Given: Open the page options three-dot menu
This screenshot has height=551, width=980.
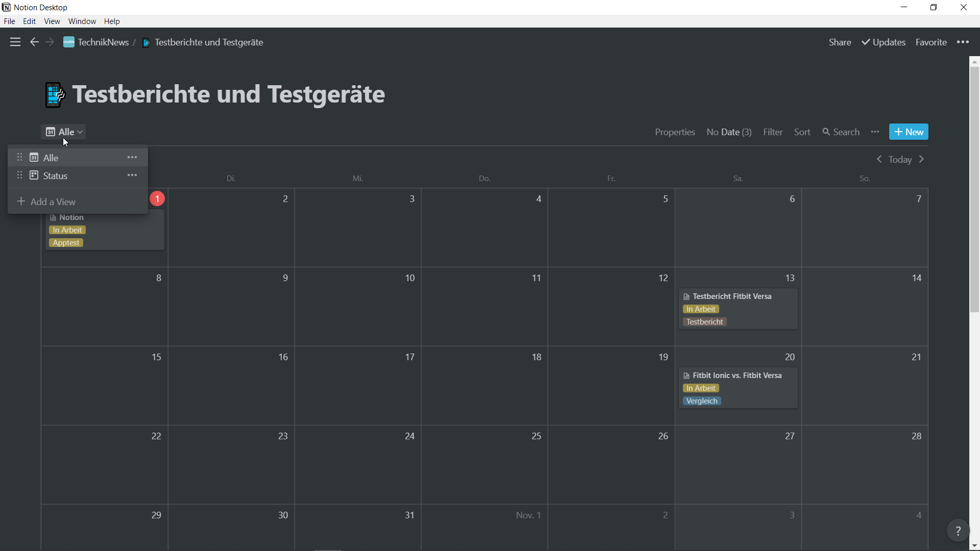Looking at the screenshot, I should tap(963, 42).
